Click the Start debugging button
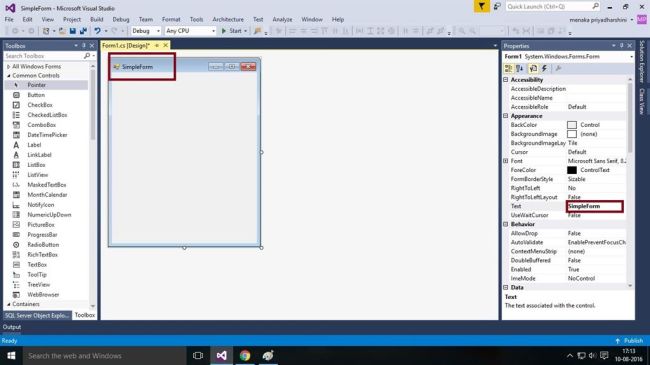Viewport: 650px width, 365px height. 234,31
